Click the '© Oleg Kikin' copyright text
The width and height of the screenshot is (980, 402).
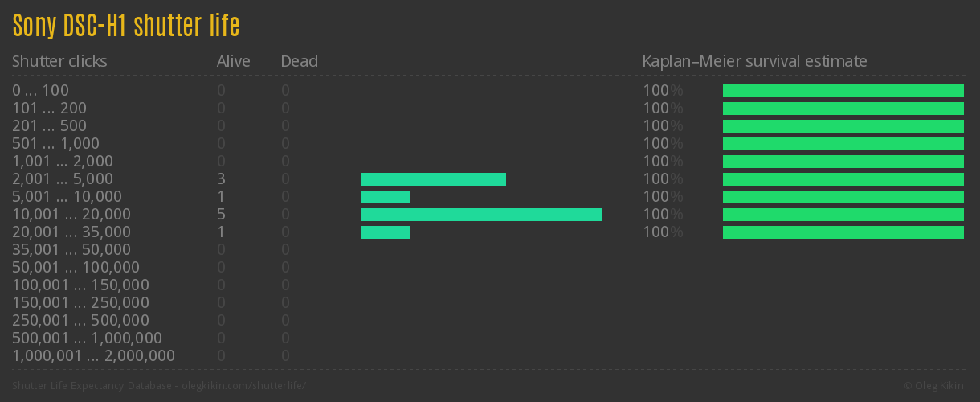(x=933, y=386)
